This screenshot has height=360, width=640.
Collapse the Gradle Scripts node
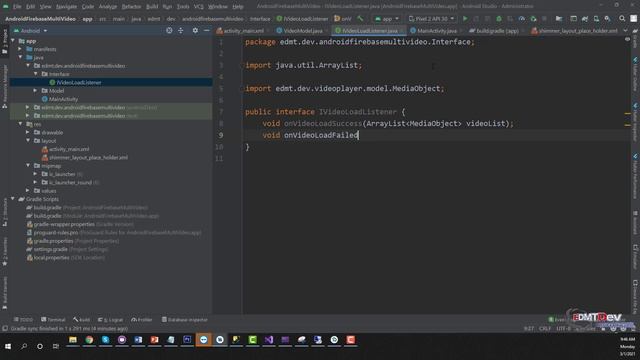click(13, 199)
